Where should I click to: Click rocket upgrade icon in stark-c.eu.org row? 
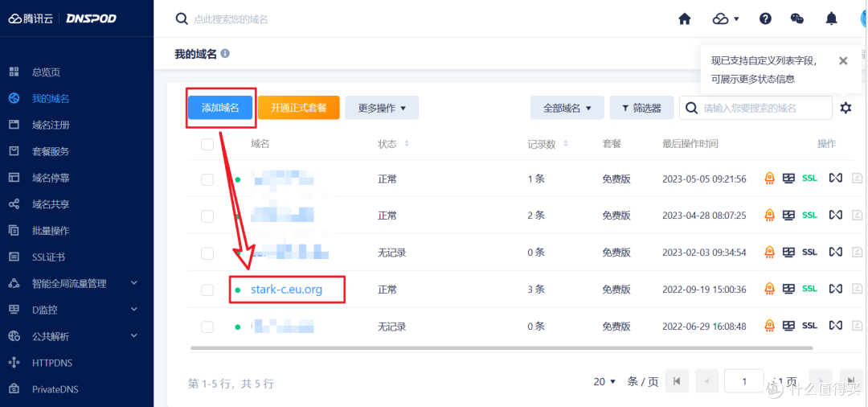pos(769,289)
